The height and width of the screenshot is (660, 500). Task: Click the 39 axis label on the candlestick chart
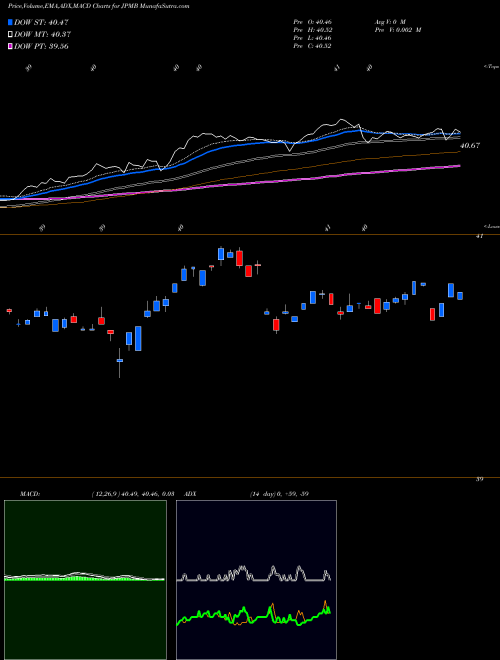(479, 479)
